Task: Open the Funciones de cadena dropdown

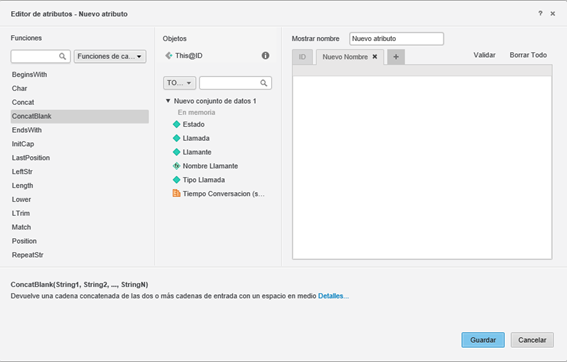Action: 110,56
